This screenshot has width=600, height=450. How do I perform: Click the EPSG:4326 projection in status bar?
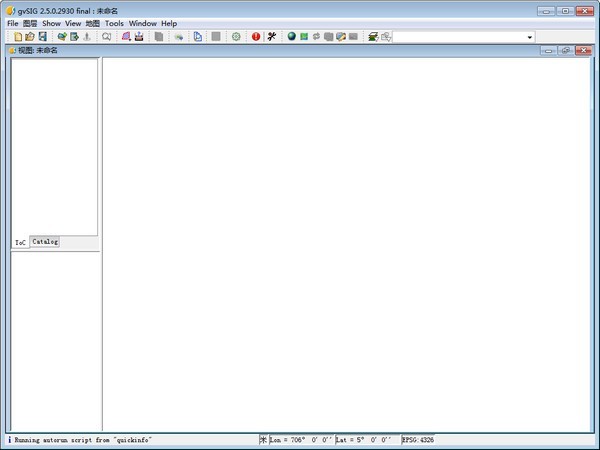[418, 440]
